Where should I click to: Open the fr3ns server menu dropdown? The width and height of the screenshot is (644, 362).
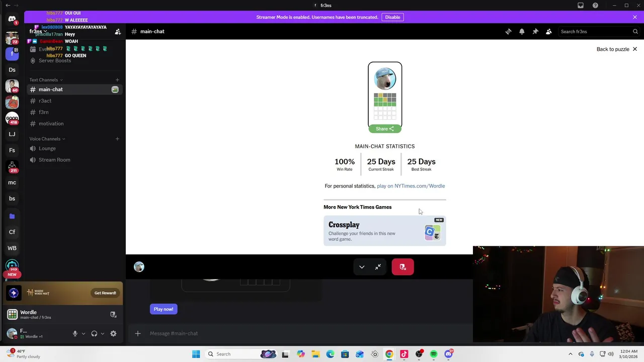[x=38, y=31]
